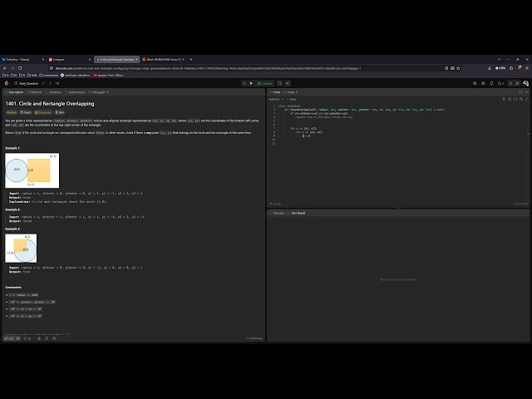Open the Spanish YouTube bookmark
532x399 pixels.
[x=109, y=76]
